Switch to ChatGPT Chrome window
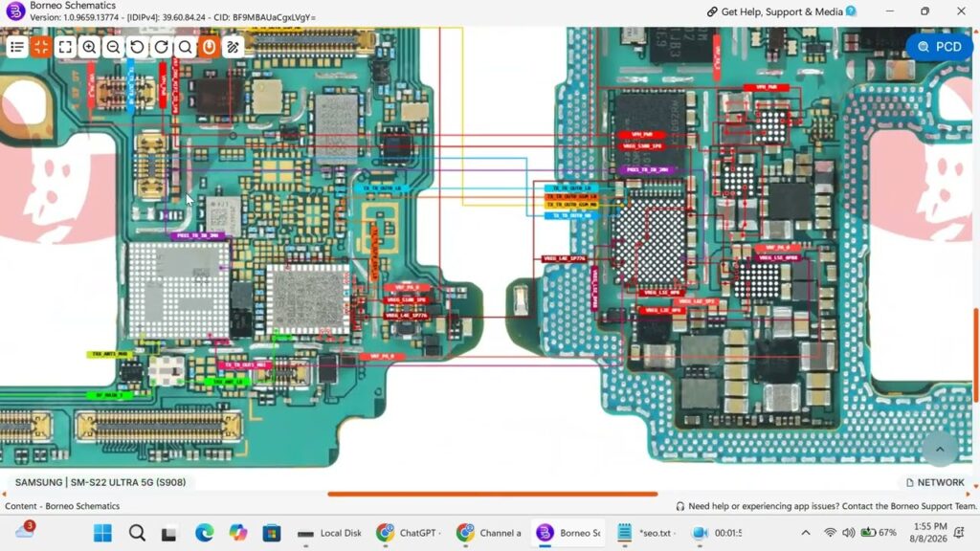Image resolution: width=980 pixels, height=551 pixels. pos(410,533)
